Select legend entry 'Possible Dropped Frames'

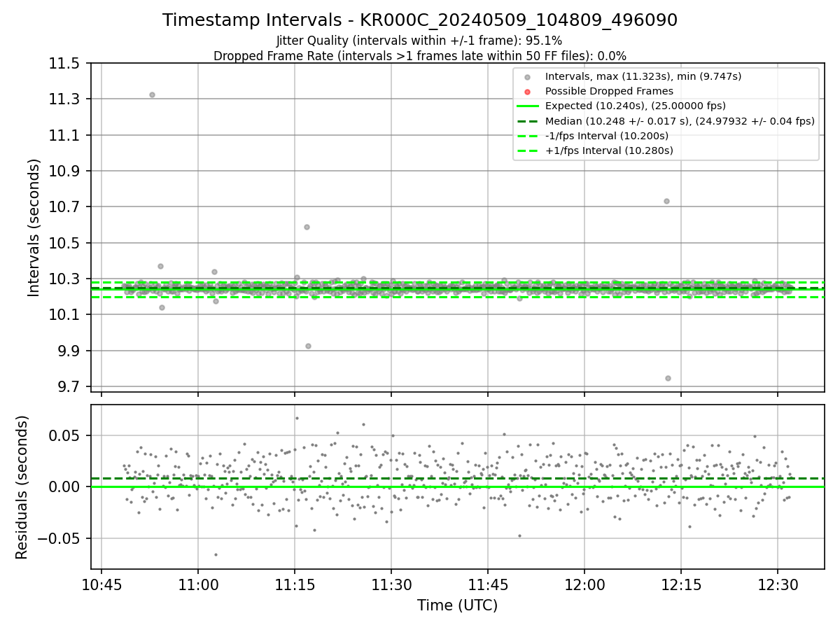point(609,91)
